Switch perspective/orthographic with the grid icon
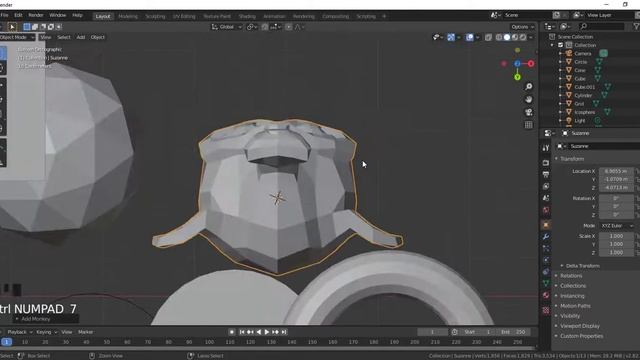The height and width of the screenshot is (360, 640). tap(529, 125)
